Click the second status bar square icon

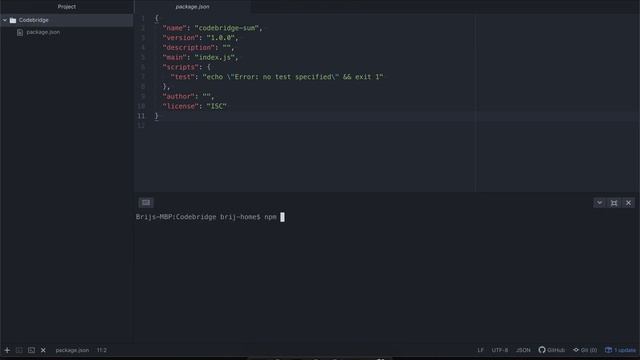point(19,350)
